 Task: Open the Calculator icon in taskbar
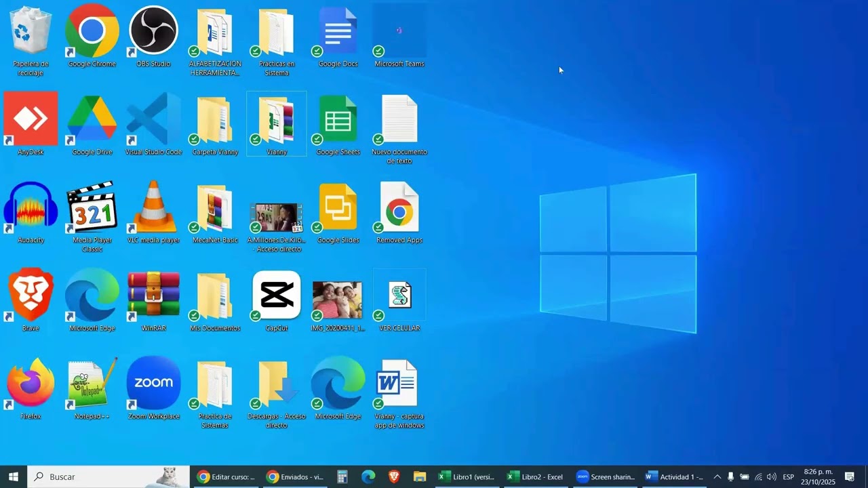click(x=342, y=476)
